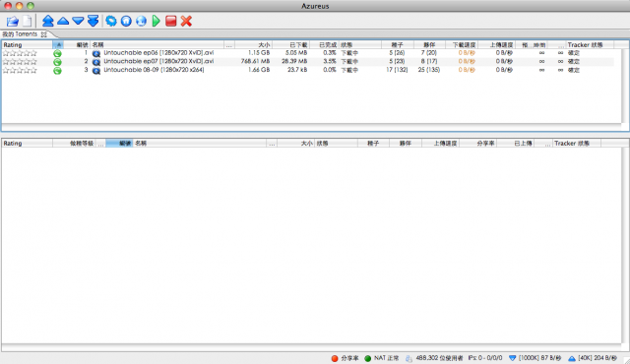Click the highlighted health column header in downloads
630x364 pixels.
pyautogui.click(x=58, y=44)
